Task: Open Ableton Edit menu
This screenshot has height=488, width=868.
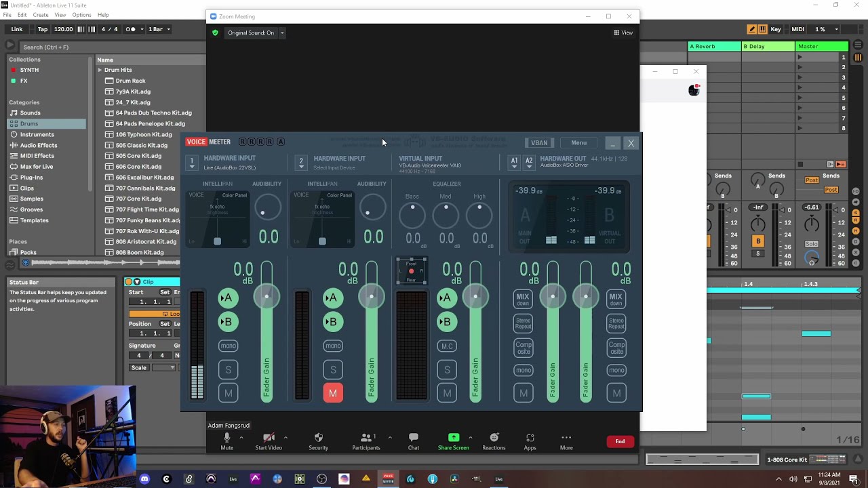Action: pos(22,15)
